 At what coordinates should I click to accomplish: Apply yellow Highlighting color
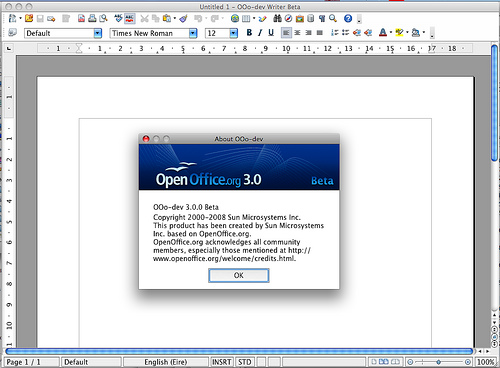[399, 33]
